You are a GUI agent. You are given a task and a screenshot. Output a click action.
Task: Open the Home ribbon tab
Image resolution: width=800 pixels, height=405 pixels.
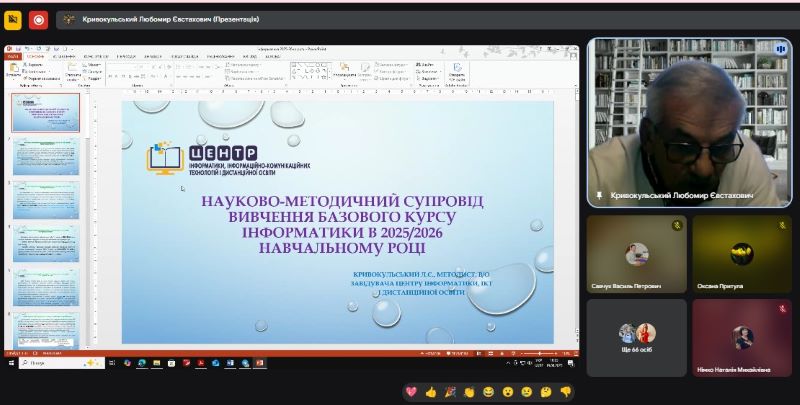click(35, 56)
